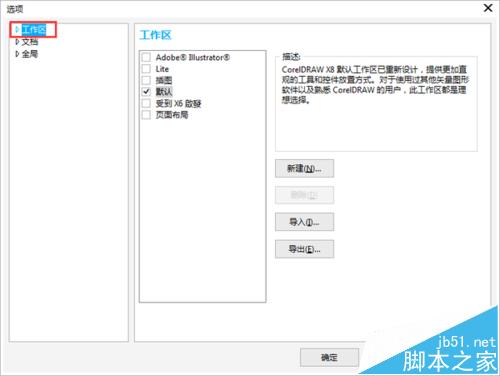Select the Lite workspace label
This screenshot has height=376, width=500.
tap(162, 69)
